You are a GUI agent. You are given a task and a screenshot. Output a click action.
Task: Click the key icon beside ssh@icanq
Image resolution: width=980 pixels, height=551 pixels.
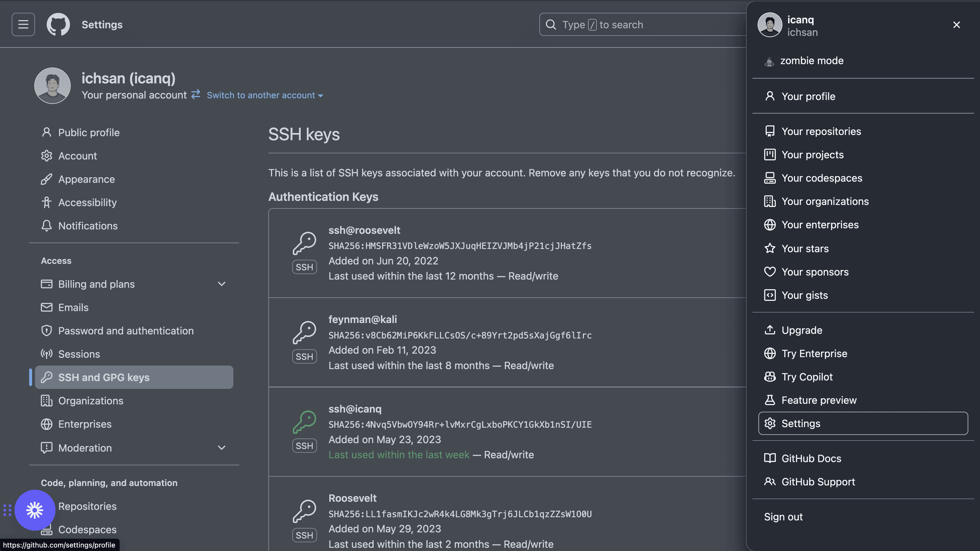click(304, 422)
